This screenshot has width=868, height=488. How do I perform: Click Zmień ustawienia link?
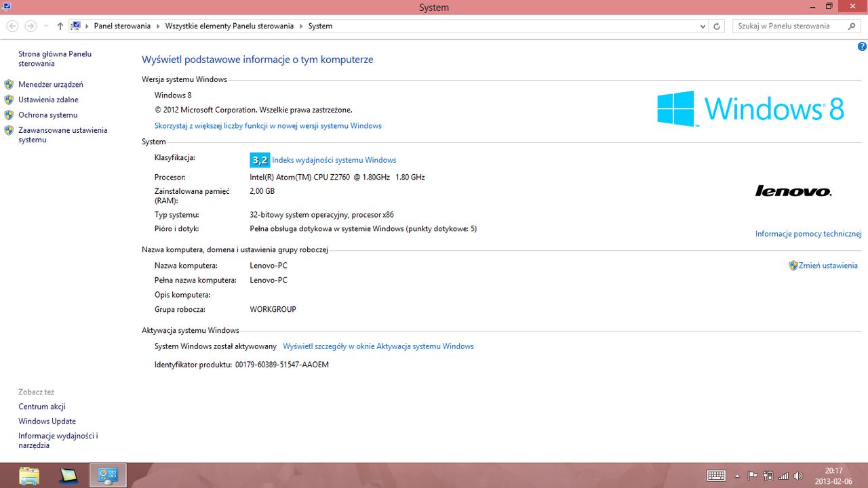(x=829, y=266)
